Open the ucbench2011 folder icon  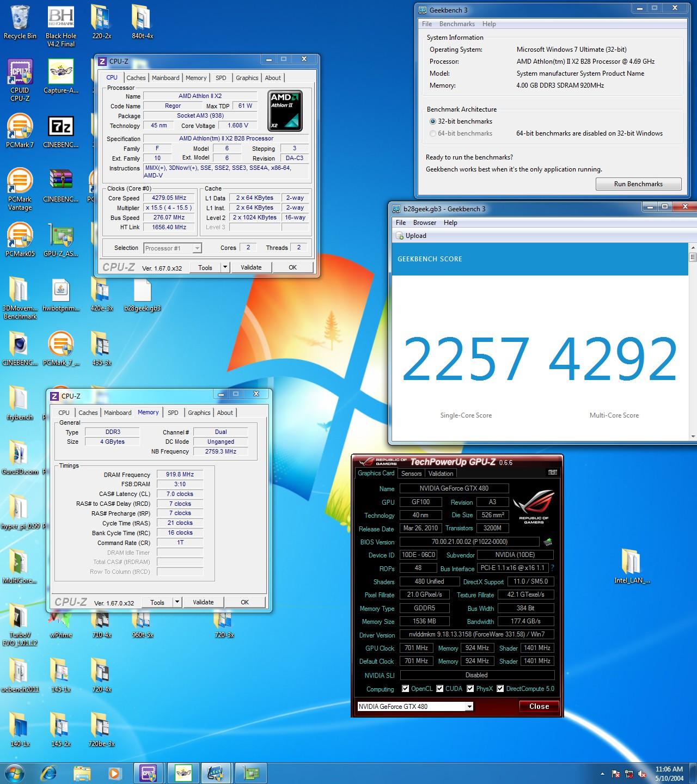click(x=20, y=676)
